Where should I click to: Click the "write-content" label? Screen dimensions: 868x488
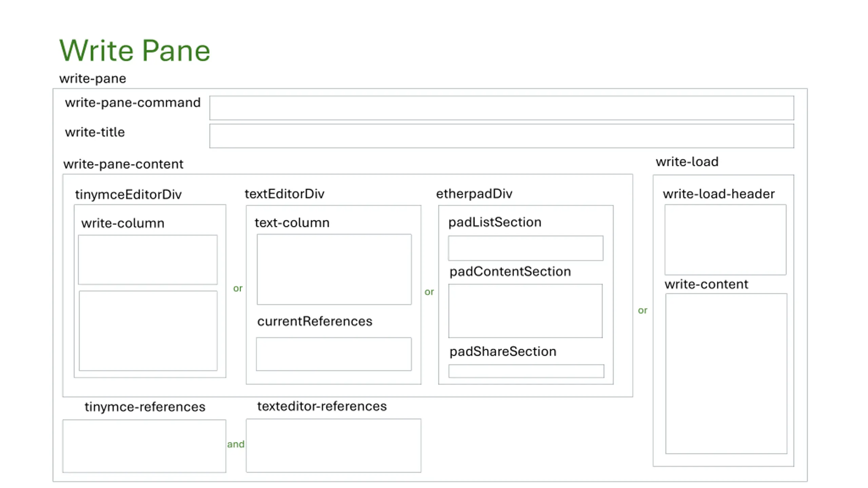click(706, 284)
